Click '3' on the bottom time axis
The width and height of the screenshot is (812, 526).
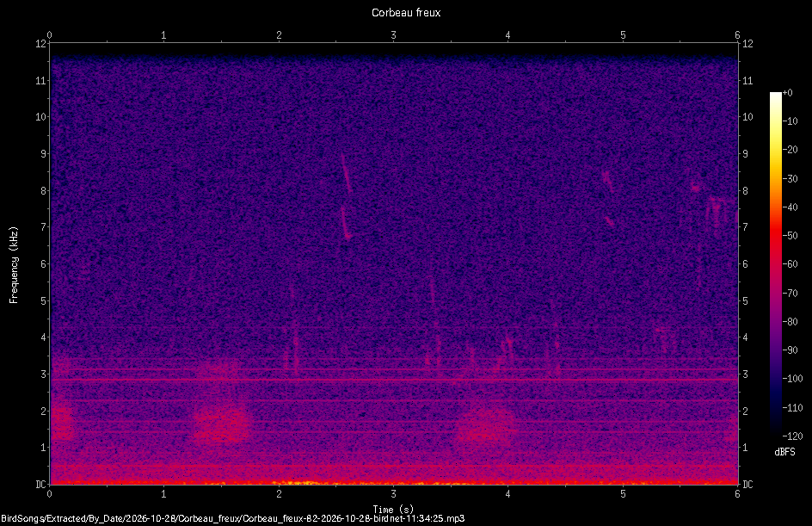(x=394, y=494)
